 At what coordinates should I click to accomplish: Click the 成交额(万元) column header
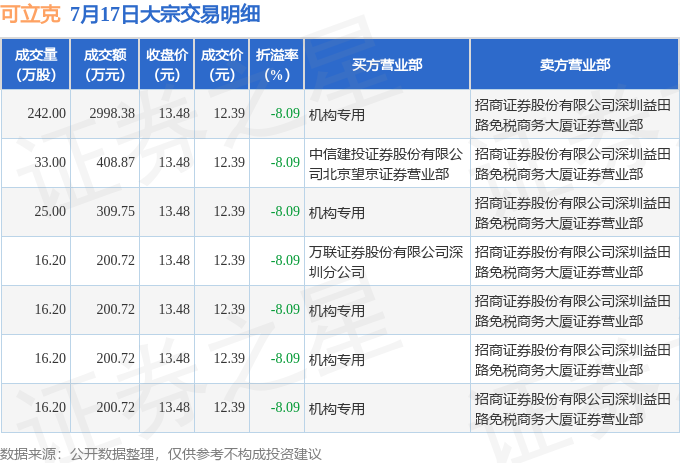[x=105, y=65]
